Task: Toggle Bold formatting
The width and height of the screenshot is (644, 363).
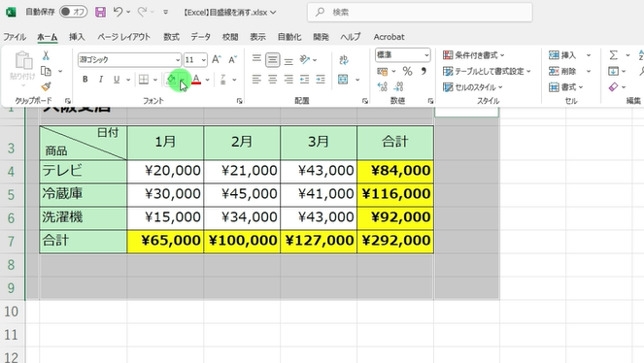Action: coord(85,80)
